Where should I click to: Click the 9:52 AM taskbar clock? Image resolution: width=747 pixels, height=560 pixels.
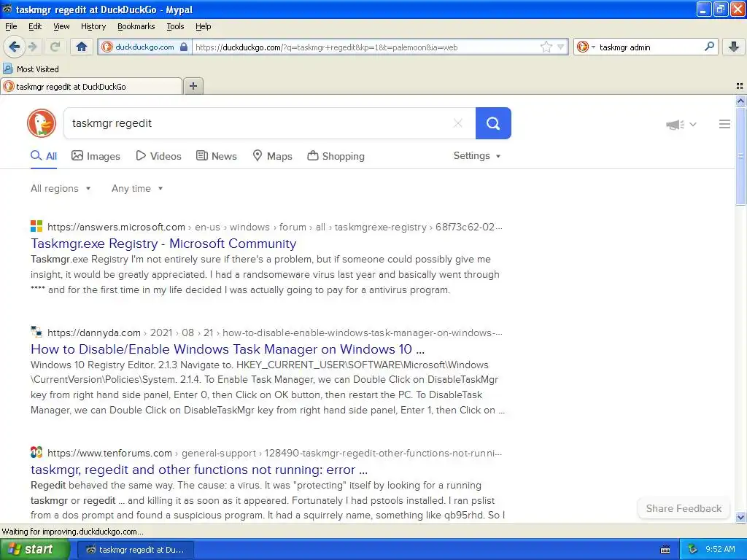(720, 550)
